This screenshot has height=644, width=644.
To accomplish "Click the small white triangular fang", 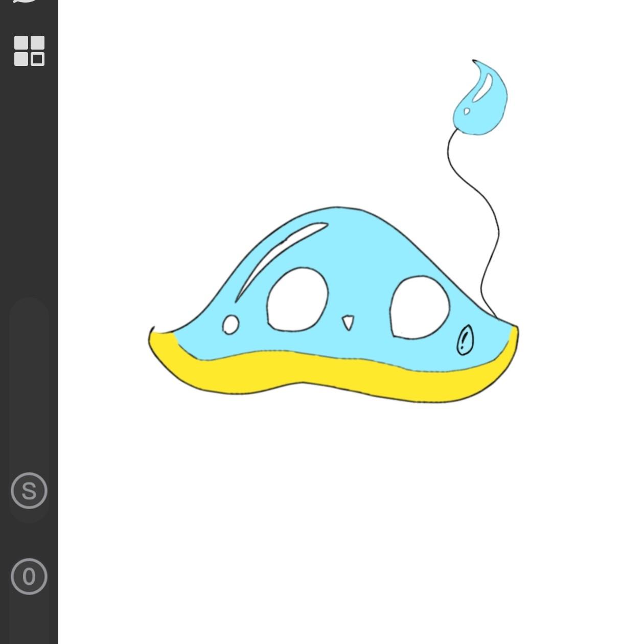I will [348, 322].
